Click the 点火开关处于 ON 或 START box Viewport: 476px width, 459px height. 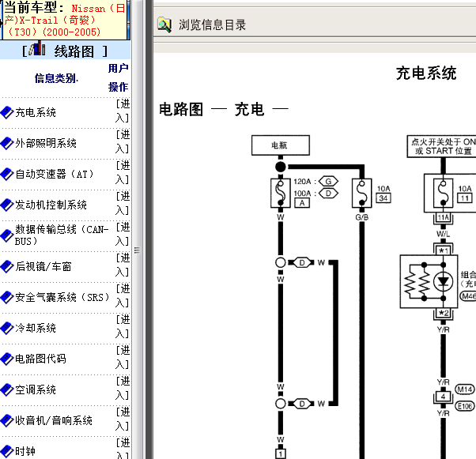[442, 146]
